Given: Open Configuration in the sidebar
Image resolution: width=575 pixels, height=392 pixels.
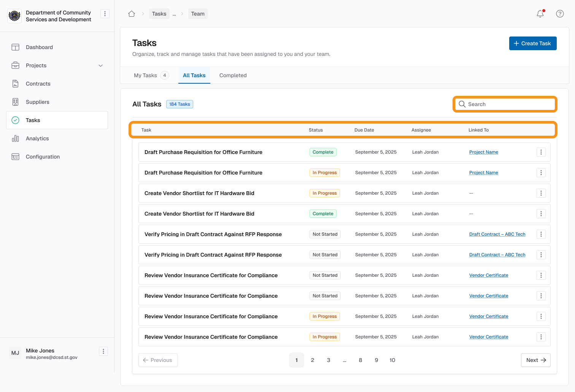Looking at the screenshot, I should tap(43, 157).
